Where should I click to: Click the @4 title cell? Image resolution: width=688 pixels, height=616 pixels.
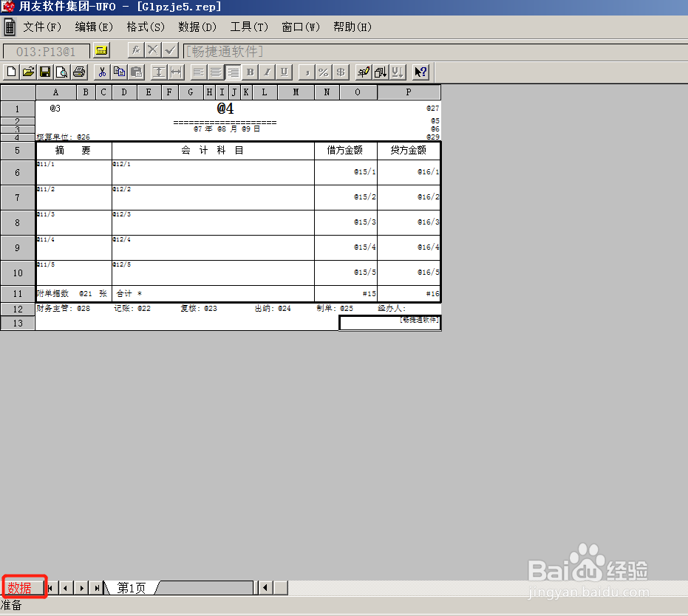pos(225,109)
